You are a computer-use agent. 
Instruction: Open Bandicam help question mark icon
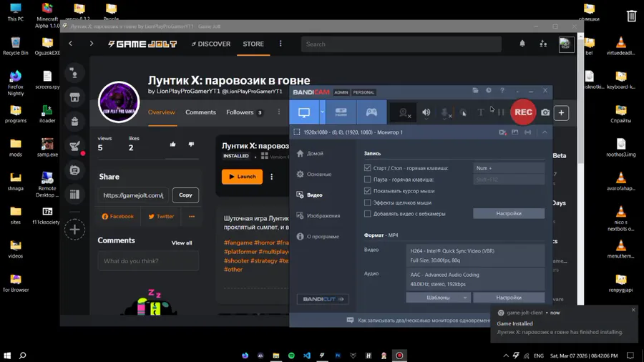pos(502,90)
